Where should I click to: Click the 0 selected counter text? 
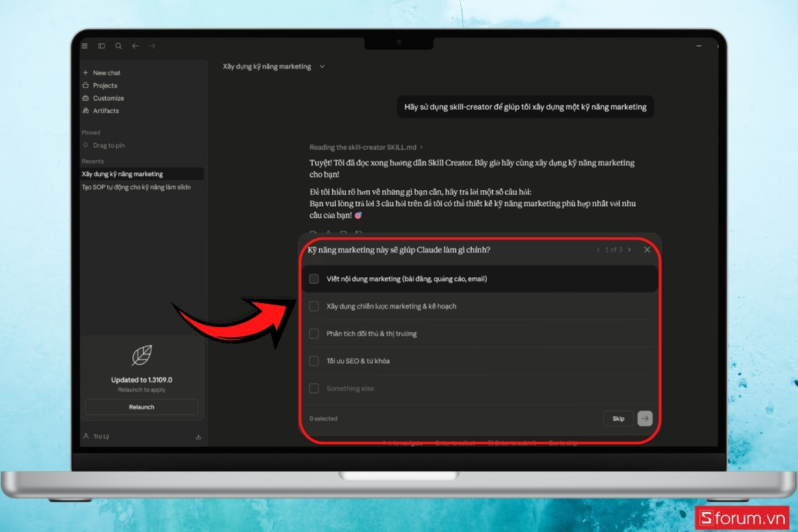324,419
